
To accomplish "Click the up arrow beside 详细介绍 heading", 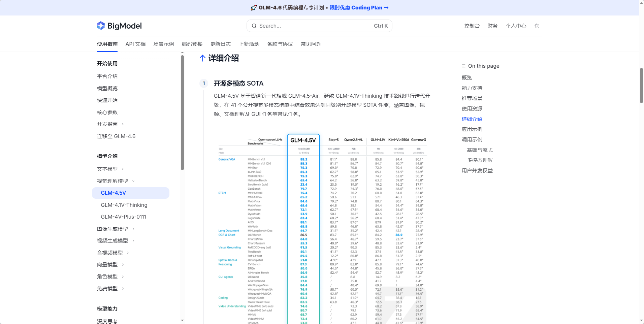I will [202, 58].
